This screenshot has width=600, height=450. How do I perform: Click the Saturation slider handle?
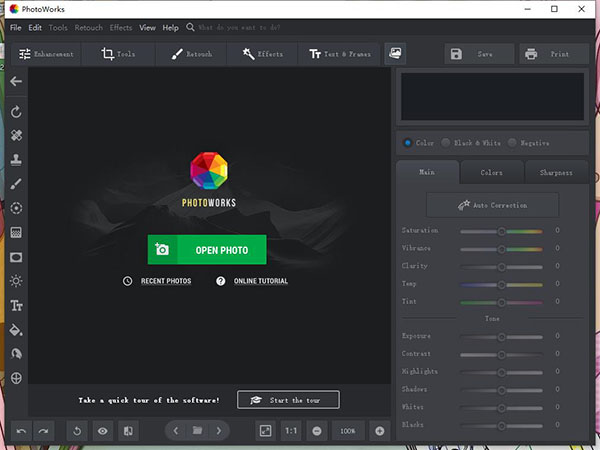point(501,232)
